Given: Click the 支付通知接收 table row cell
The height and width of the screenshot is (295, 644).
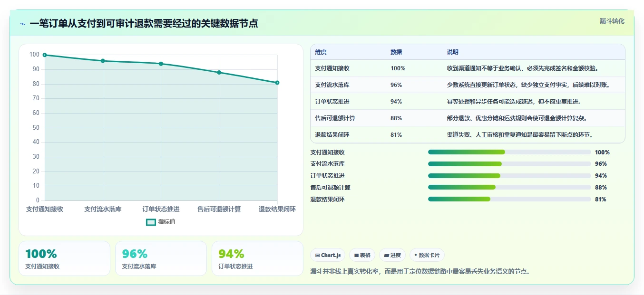Looking at the screenshot, I should click(x=332, y=68).
